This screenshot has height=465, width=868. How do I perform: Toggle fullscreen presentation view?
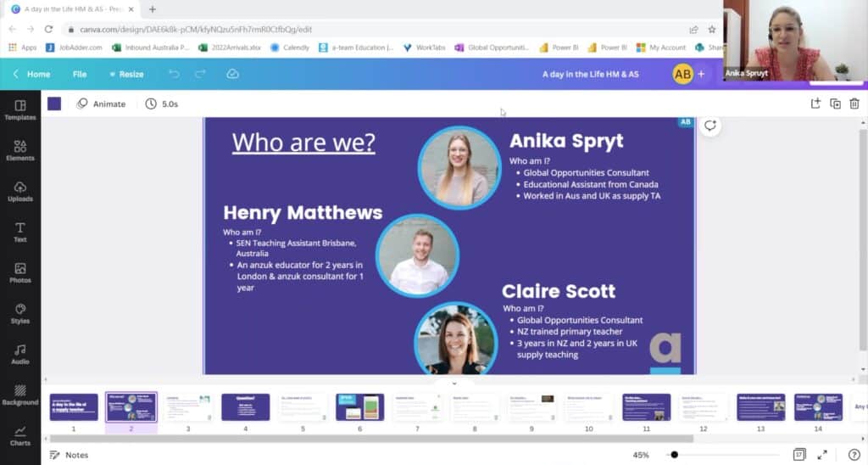click(x=821, y=455)
